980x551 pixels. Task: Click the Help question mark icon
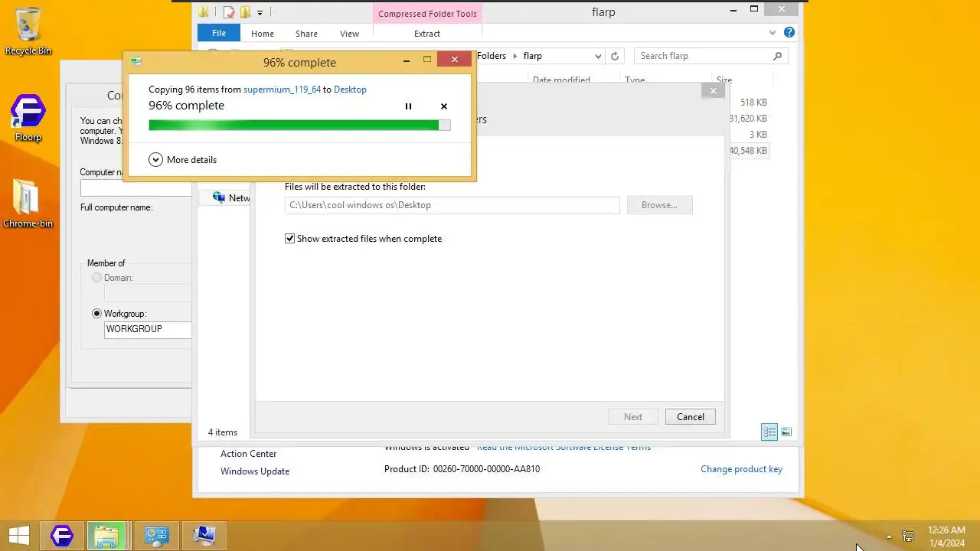(x=789, y=33)
